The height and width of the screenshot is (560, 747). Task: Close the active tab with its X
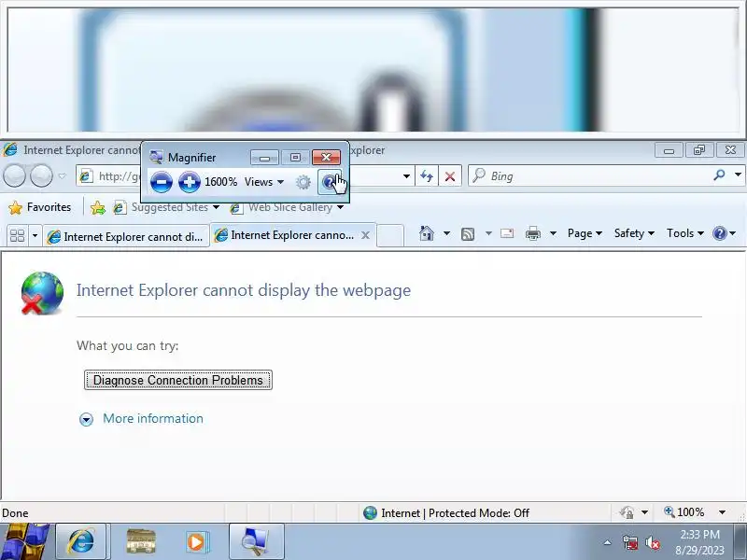tap(365, 235)
